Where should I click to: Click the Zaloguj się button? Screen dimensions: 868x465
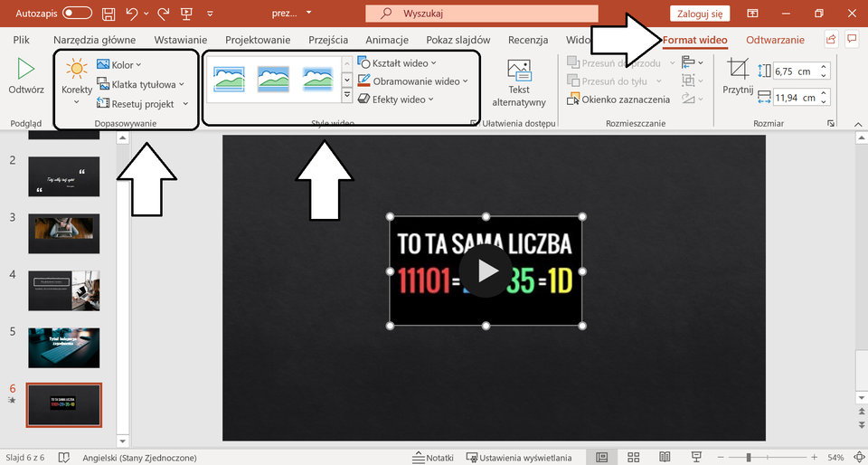point(700,14)
